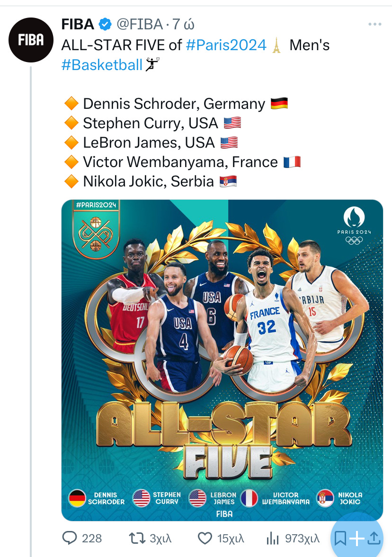Tap the blue plus compose button
This screenshot has width=392, height=557.
357,539
